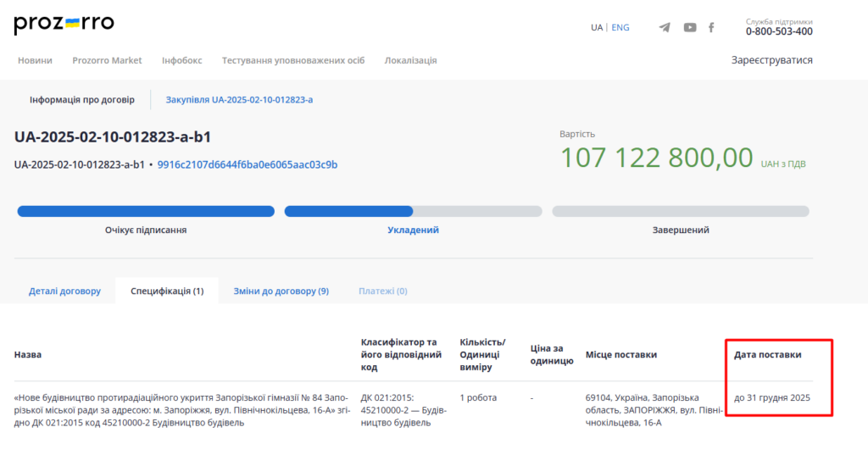Screen dimensions: 868x455
Task: Open the Telegram channel icon
Action: [x=665, y=27]
